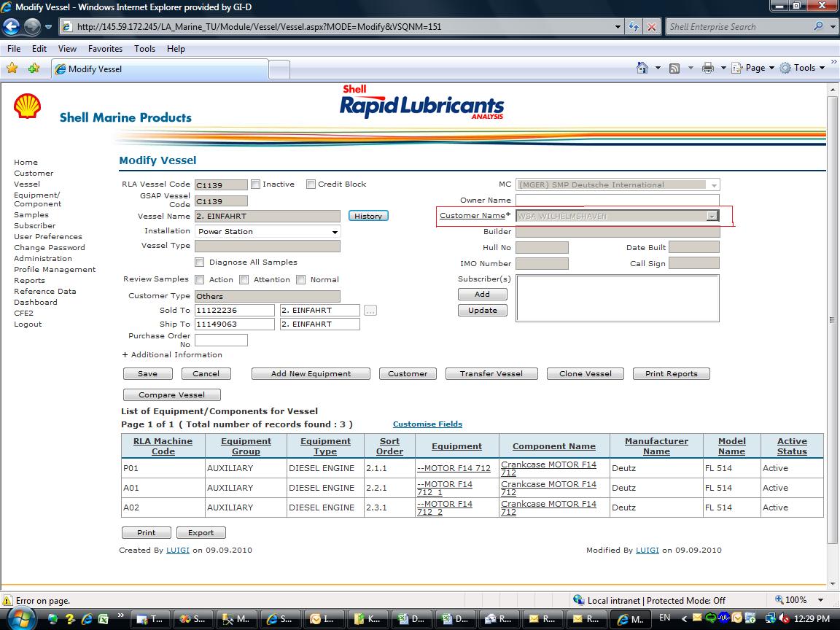Click the vertical page scrollbar
Viewport: 840px width, 630px height.
(x=832, y=320)
